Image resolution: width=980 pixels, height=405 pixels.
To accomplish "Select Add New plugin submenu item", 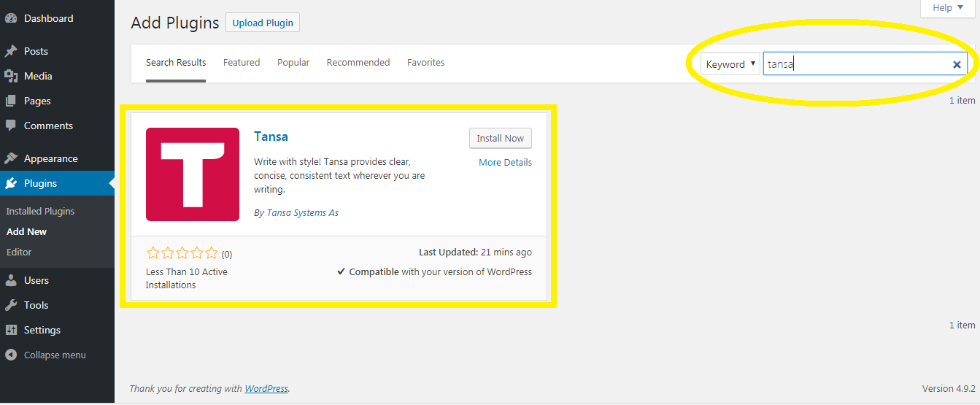I will 26,231.
